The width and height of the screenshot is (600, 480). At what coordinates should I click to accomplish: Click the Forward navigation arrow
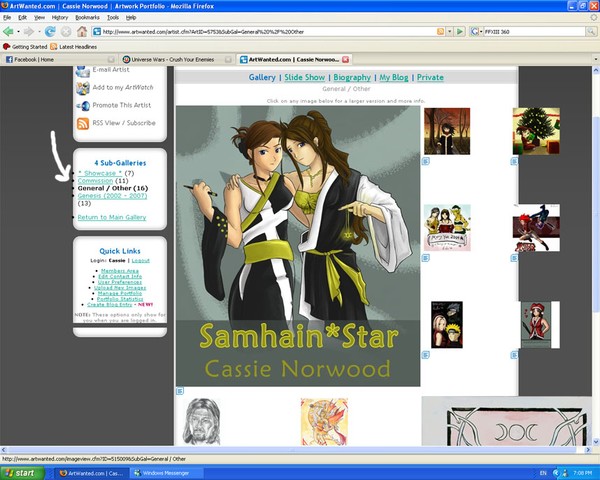point(29,31)
